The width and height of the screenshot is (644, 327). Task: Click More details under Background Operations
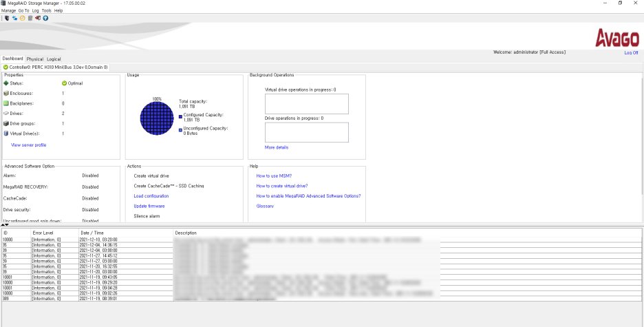click(x=277, y=147)
